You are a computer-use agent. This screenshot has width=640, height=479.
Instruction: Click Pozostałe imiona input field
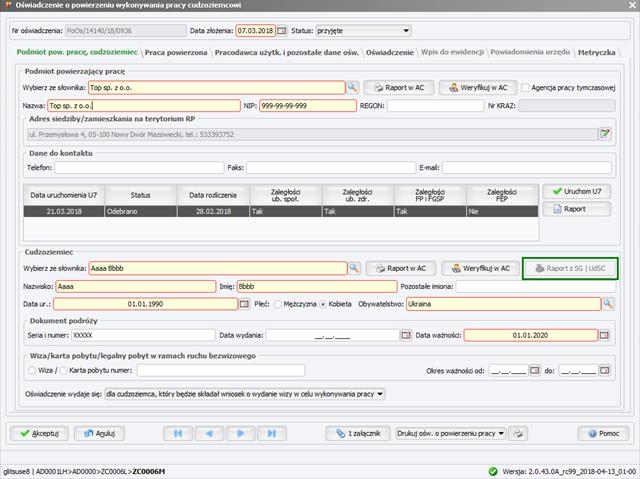536,286
